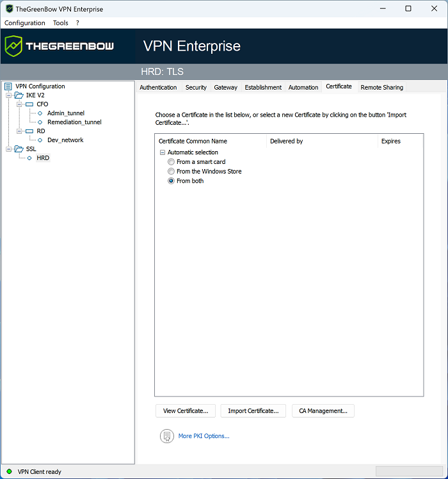Open More PKI Options... link
The width and height of the screenshot is (448, 479).
click(204, 436)
